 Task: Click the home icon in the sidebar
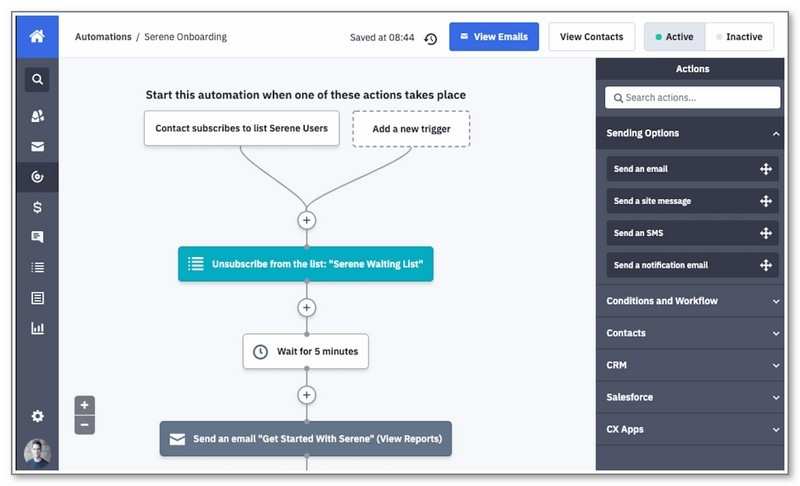pos(37,37)
